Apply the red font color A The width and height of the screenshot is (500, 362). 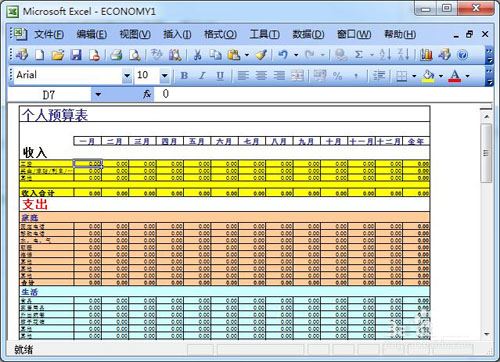point(455,76)
